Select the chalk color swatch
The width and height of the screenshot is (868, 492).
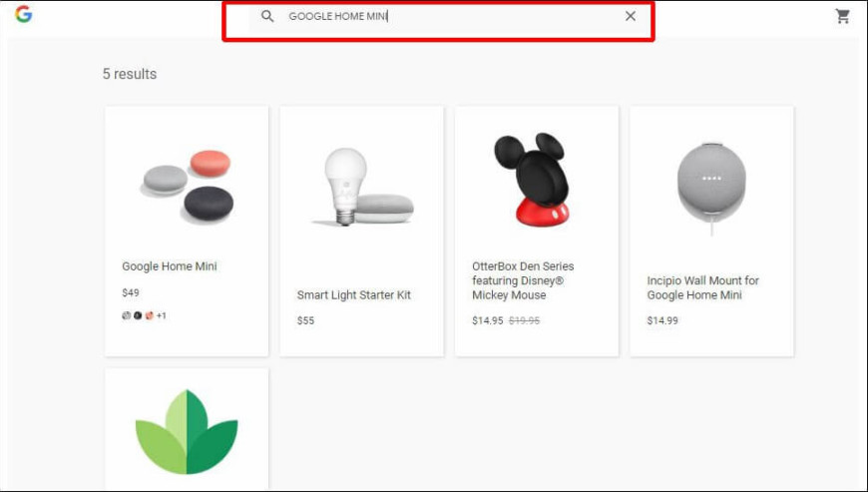(x=127, y=315)
